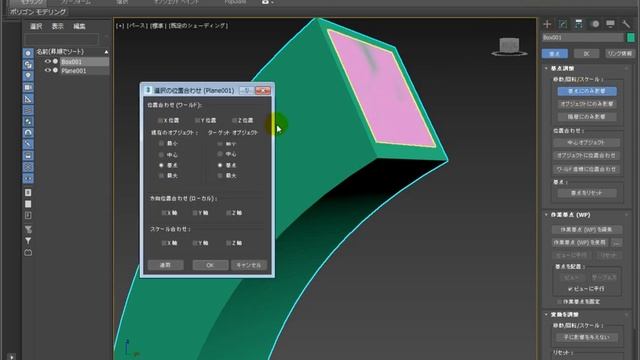Screen dimensions: 640x360
Task: Click bottom icon in Scene Explorer sidebar
Action: point(28,253)
